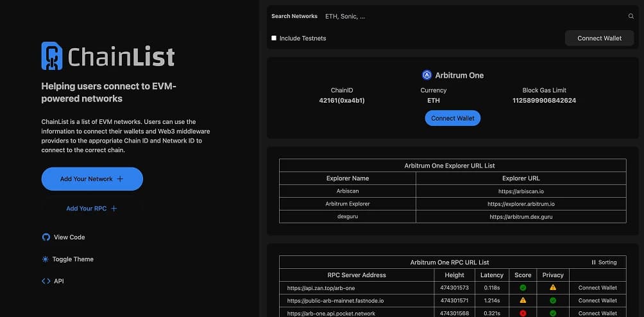
Task: Select height value 474301571
Action: (454, 300)
